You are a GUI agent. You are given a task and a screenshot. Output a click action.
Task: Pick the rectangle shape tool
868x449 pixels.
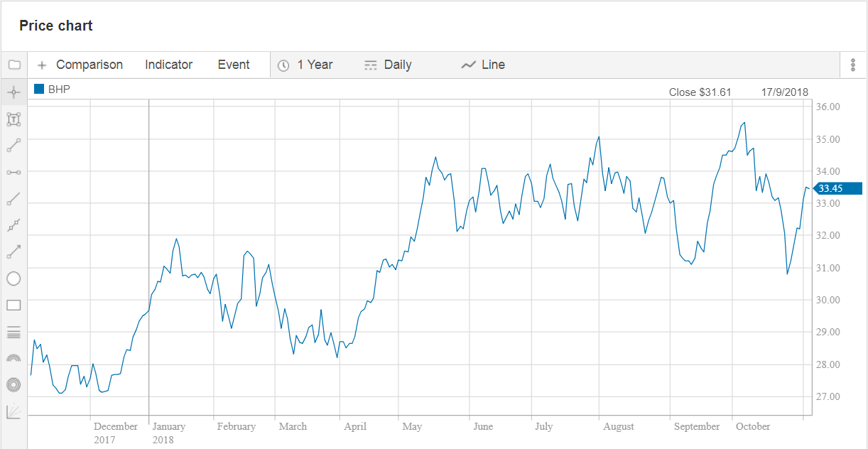click(13, 305)
